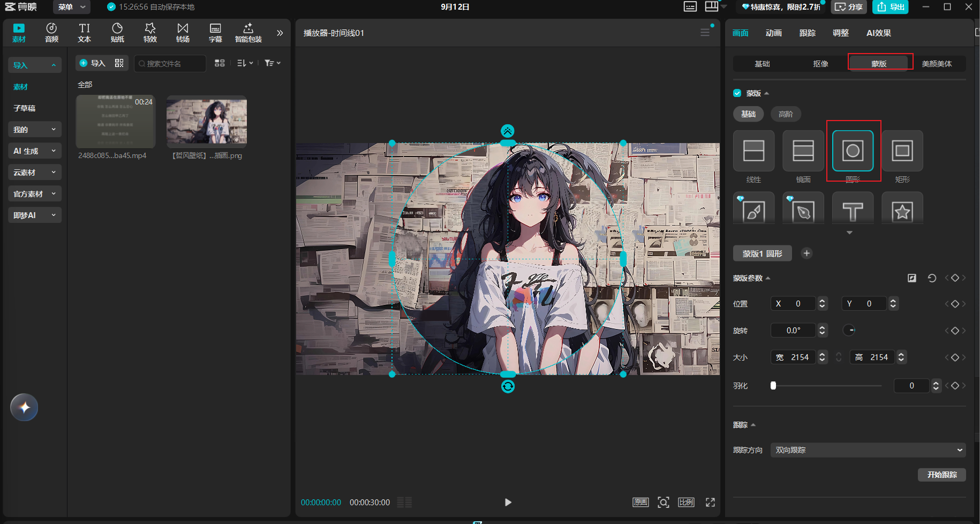The width and height of the screenshot is (980, 524).
Task: Click the rotation dial knob
Action: pos(849,330)
